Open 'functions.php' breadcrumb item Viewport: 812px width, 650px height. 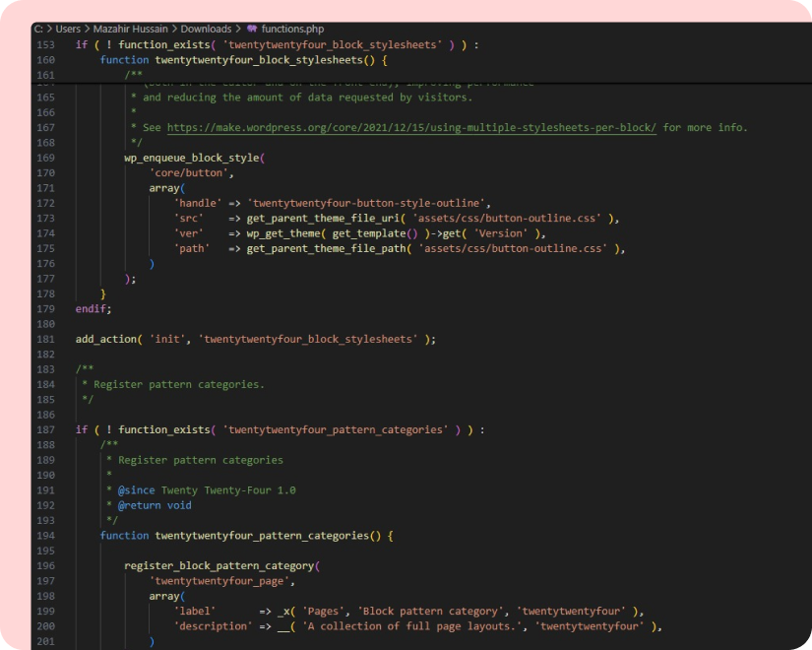292,29
